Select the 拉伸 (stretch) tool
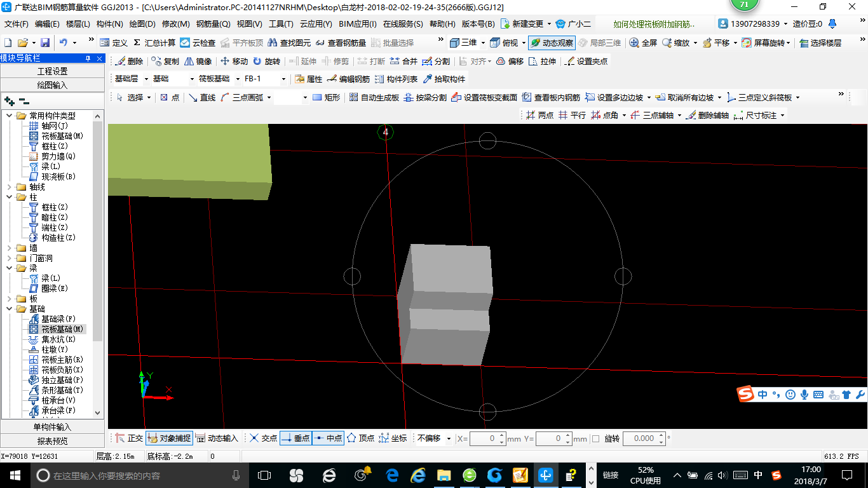The width and height of the screenshot is (868, 488). pos(542,62)
